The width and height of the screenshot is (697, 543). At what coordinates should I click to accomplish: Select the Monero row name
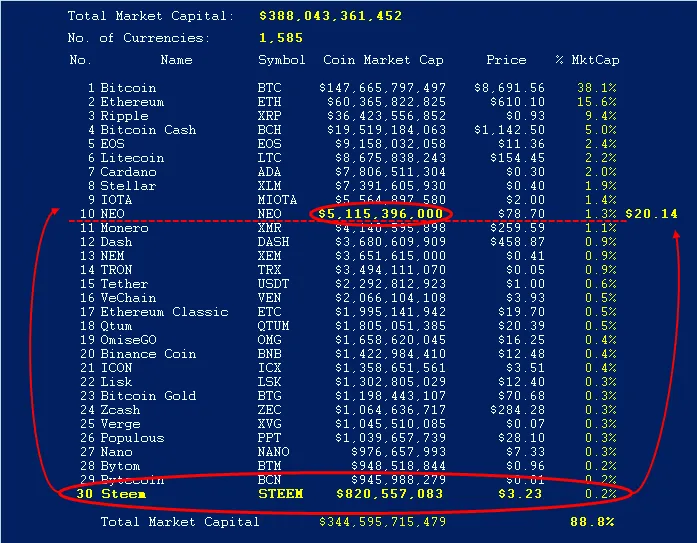pyautogui.click(x=124, y=228)
